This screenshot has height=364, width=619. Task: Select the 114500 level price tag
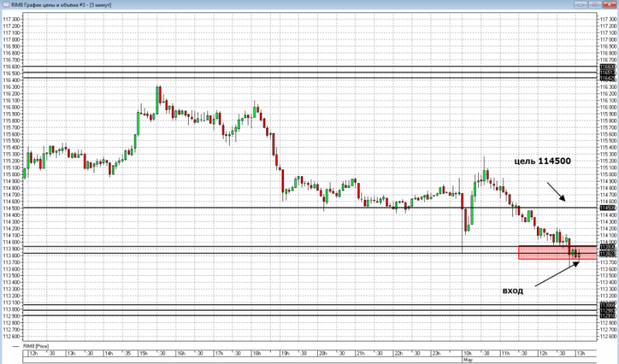[x=607, y=208]
